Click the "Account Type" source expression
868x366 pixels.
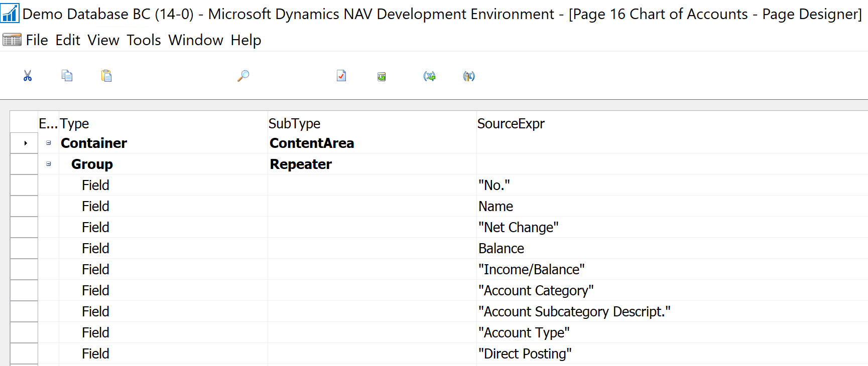tap(672, 332)
